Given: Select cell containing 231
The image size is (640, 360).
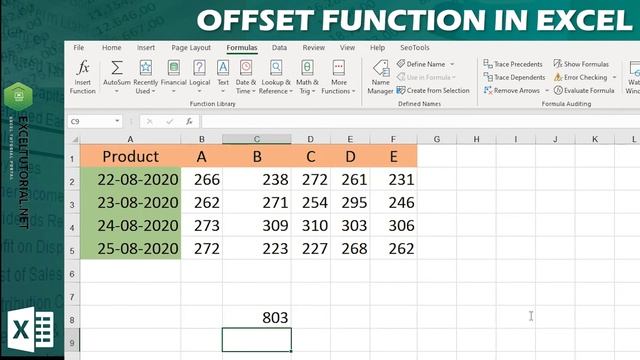Looking at the screenshot, I should click(x=393, y=179).
